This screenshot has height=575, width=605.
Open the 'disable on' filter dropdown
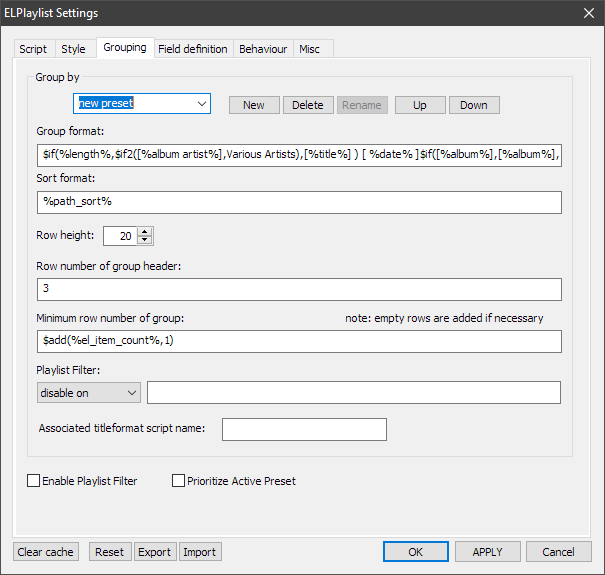pyautogui.click(x=131, y=393)
